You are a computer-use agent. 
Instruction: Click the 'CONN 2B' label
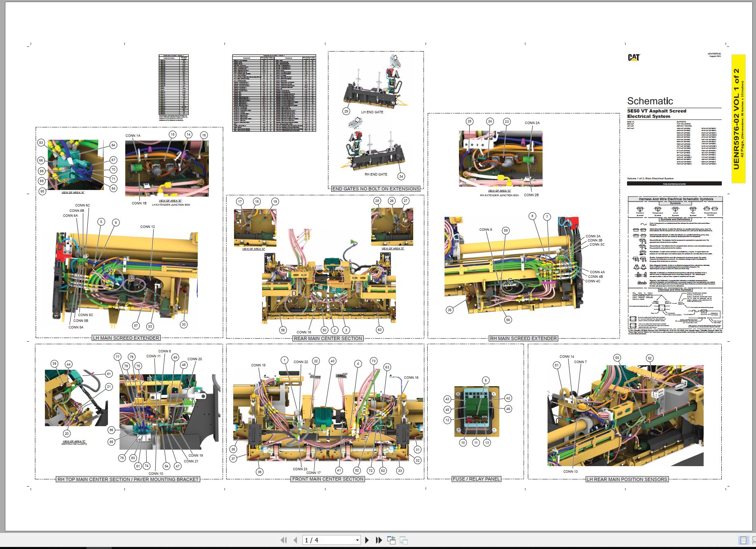(531, 195)
